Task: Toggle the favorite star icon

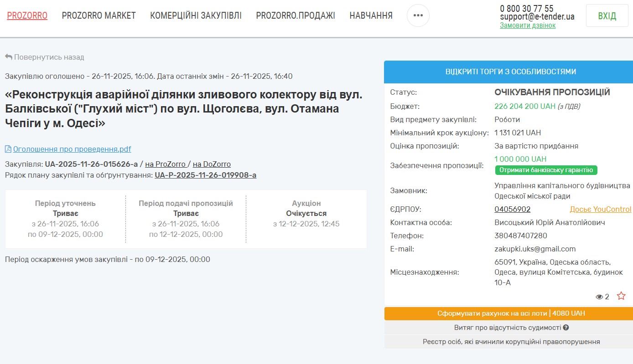Action: point(621,296)
